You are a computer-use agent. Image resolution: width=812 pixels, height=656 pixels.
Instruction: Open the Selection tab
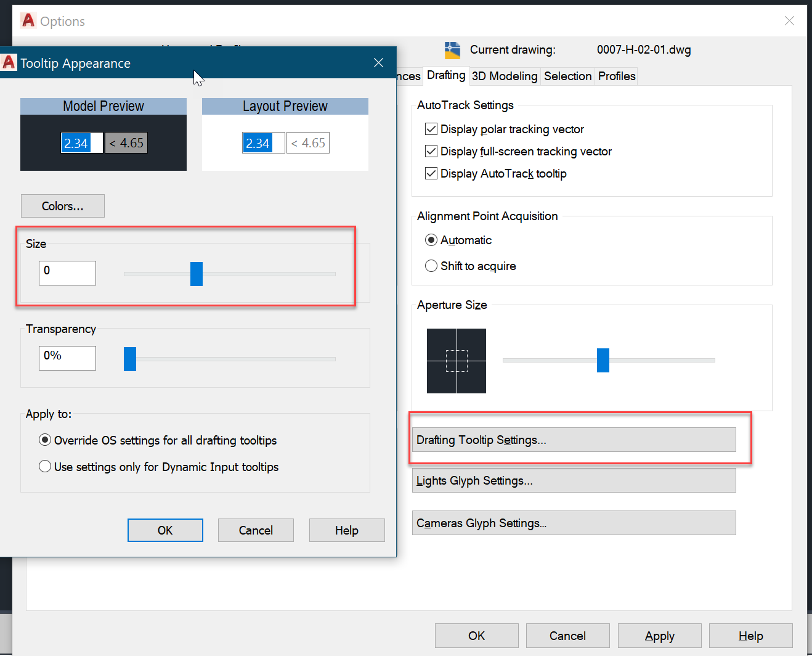tap(567, 75)
